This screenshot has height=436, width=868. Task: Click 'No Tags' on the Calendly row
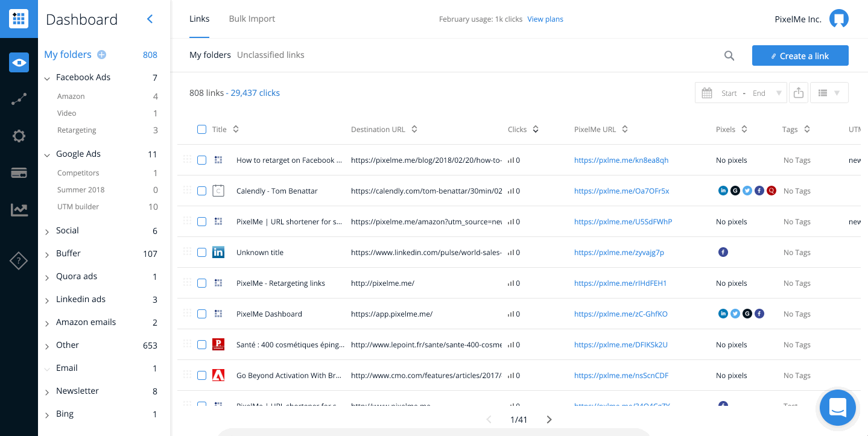pyautogui.click(x=797, y=191)
